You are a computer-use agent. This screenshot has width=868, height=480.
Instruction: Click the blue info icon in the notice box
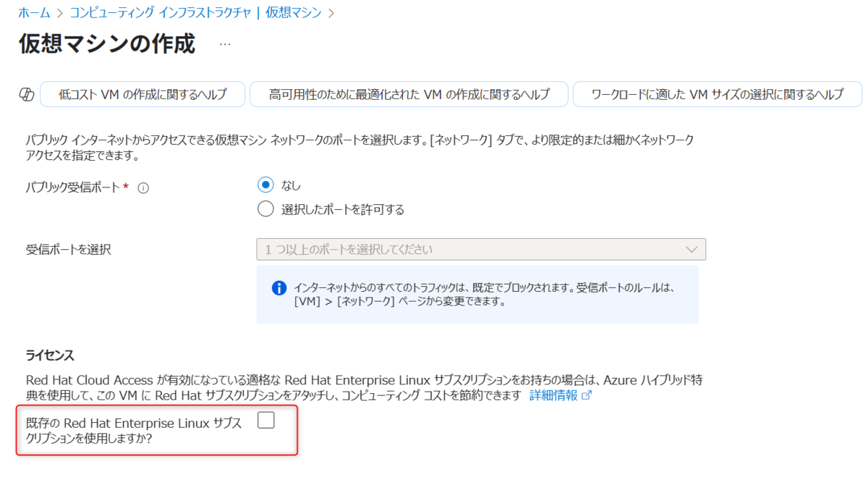click(x=279, y=288)
